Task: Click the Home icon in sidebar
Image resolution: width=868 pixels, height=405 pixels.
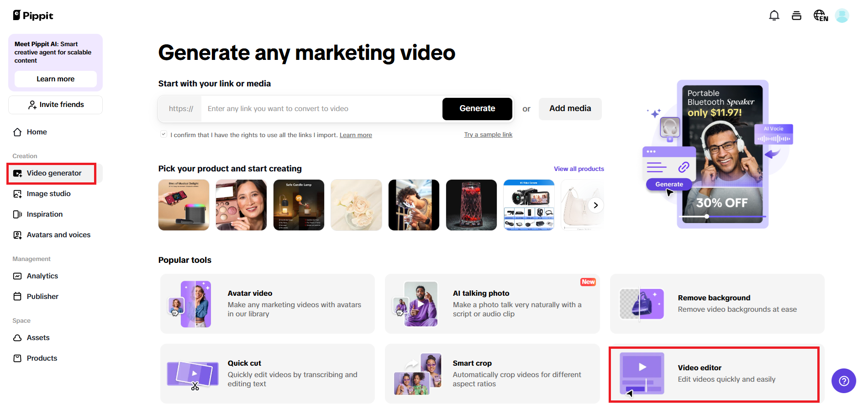Action: click(17, 132)
